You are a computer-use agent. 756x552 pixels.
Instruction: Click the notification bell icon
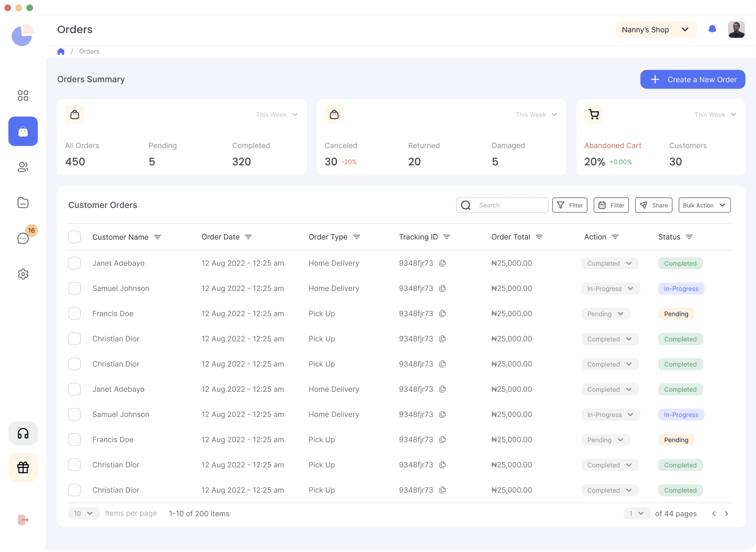pyautogui.click(x=712, y=29)
